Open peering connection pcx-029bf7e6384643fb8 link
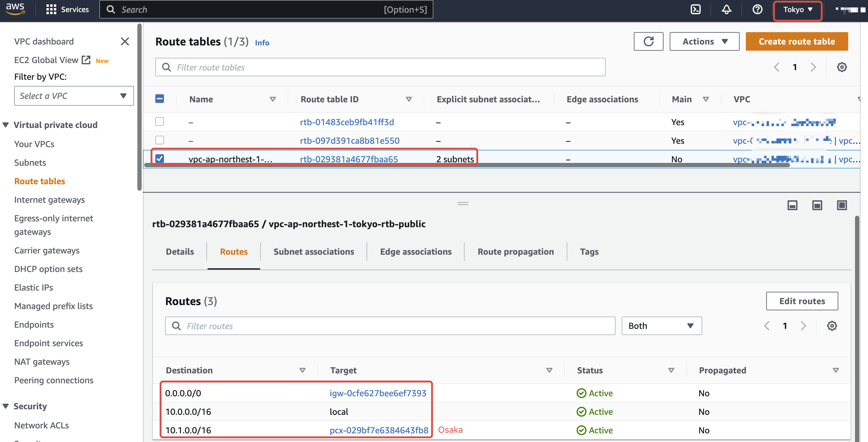 coord(379,430)
